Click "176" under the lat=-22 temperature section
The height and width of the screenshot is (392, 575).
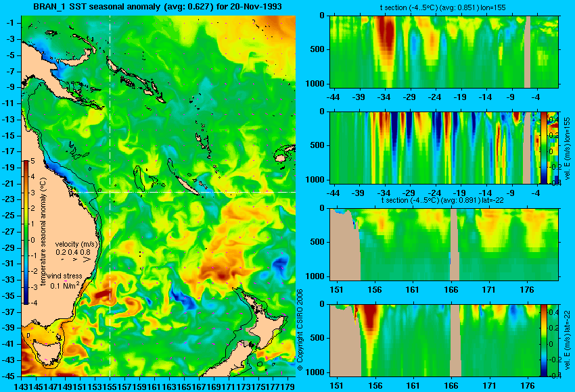pyautogui.click(x=528, y=290)
